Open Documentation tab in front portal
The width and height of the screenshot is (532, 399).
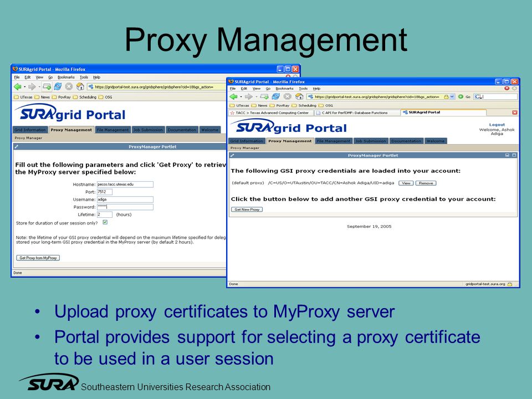click(406, 141)
